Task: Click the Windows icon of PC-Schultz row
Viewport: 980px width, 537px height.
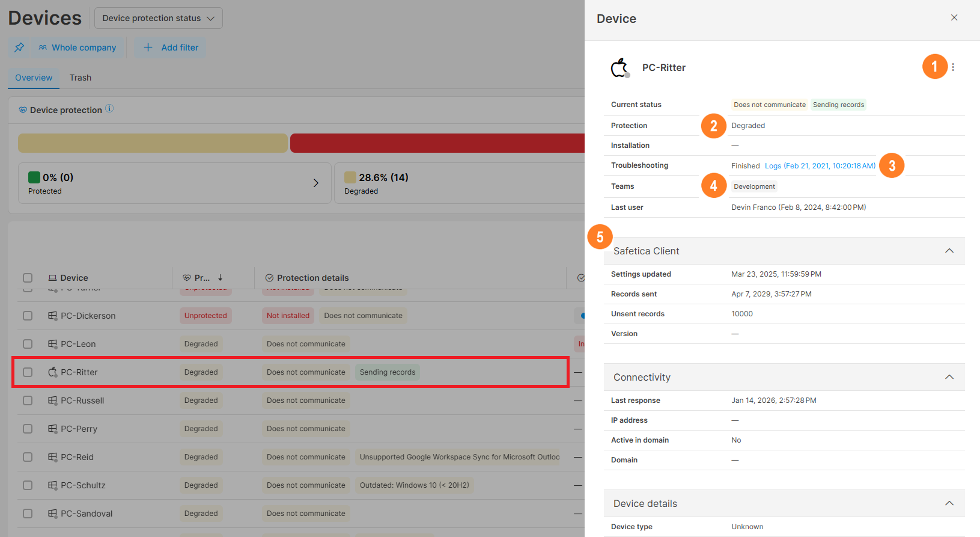Action: (x=53, y=485)
